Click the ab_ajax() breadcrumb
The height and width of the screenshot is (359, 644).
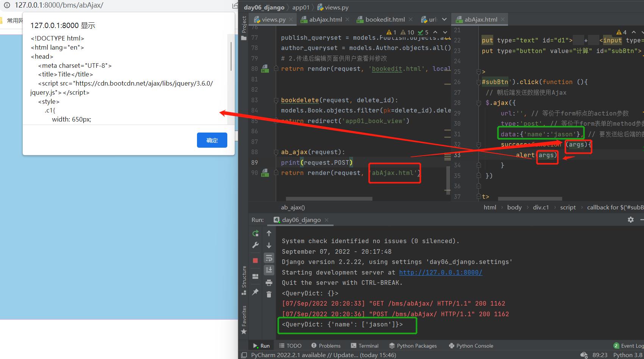pyautogui.click(x=293, y=207)
